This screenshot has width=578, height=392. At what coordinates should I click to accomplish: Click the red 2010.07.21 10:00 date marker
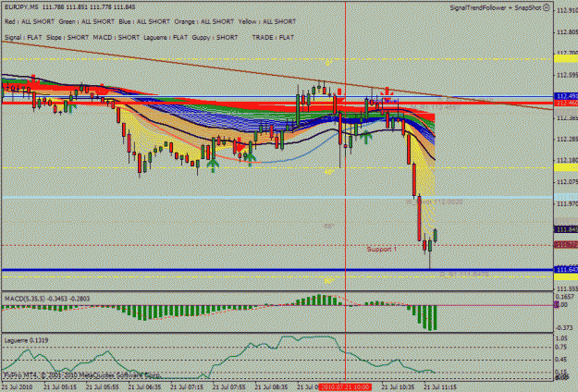point(345,387)
